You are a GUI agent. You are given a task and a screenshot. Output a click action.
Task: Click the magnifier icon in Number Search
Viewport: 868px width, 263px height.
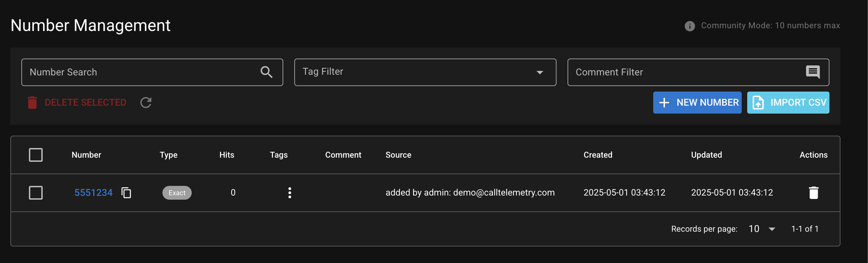tap(266, 72)
